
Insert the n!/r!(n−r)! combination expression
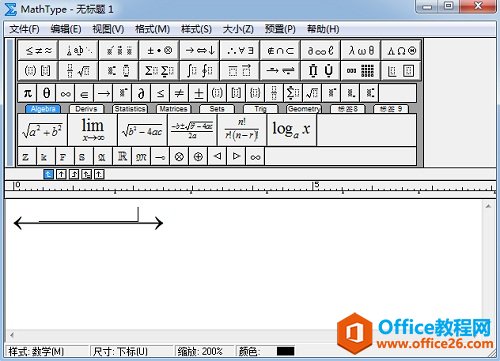point(242,130)
